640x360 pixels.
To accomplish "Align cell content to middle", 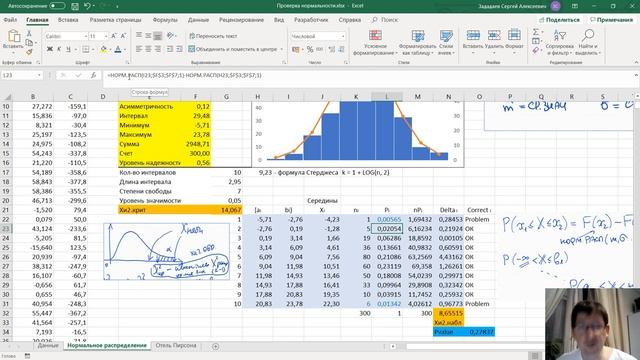I will click(148, 36).
